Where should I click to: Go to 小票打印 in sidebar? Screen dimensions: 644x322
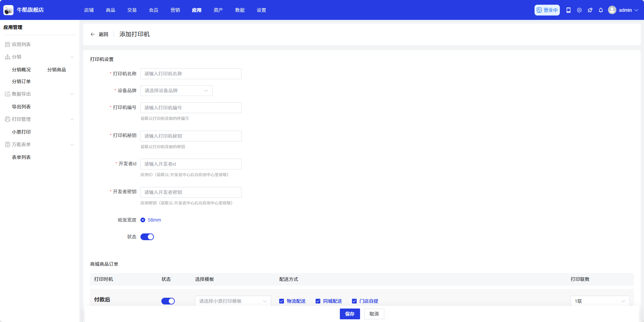21,132
